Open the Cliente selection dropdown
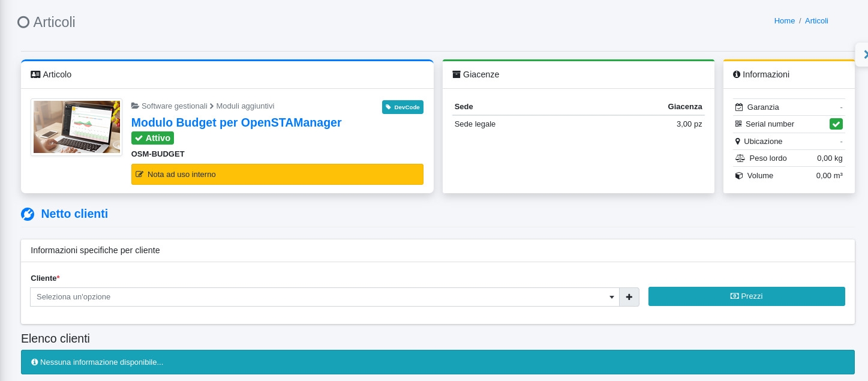Screen dimensions: 868x381 pos(324,297)
